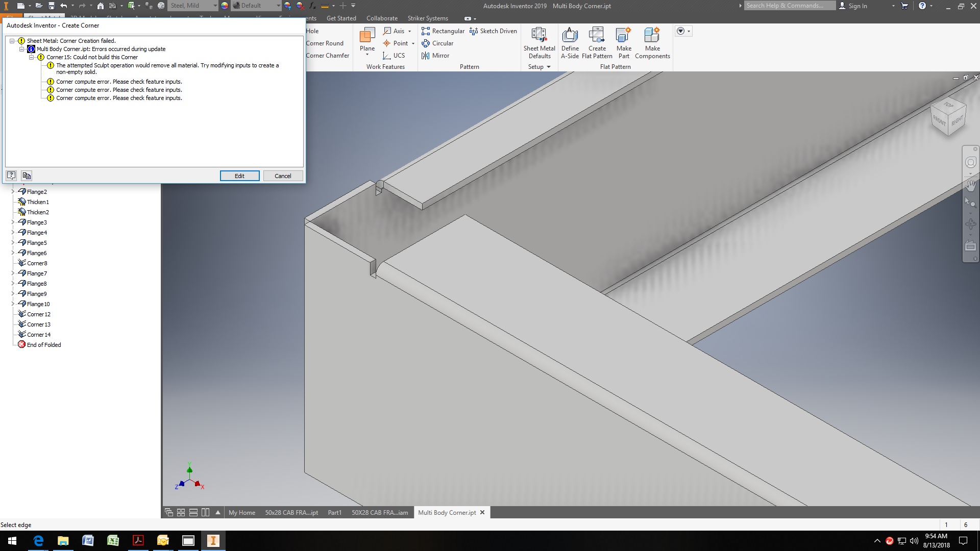This screenshot has height=551, width=980.
Task: Click the Make Components icon
Action: [x=652, y=36]
